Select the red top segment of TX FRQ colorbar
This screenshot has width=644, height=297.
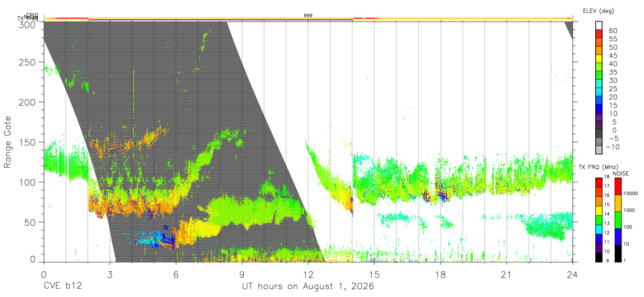(x=599, y=182)
